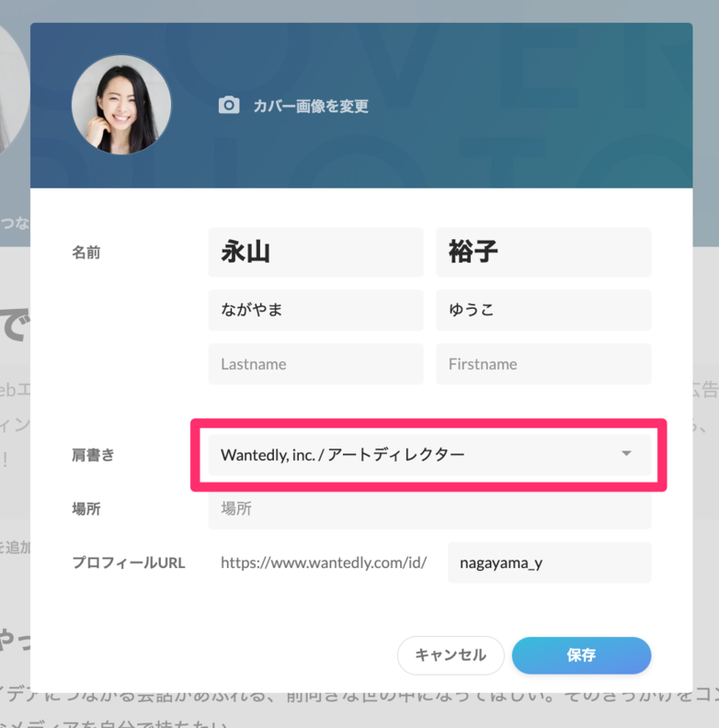Click the Lastname romanized input field
The width and height of the screenshot is (719, 728).
(316, 364)
